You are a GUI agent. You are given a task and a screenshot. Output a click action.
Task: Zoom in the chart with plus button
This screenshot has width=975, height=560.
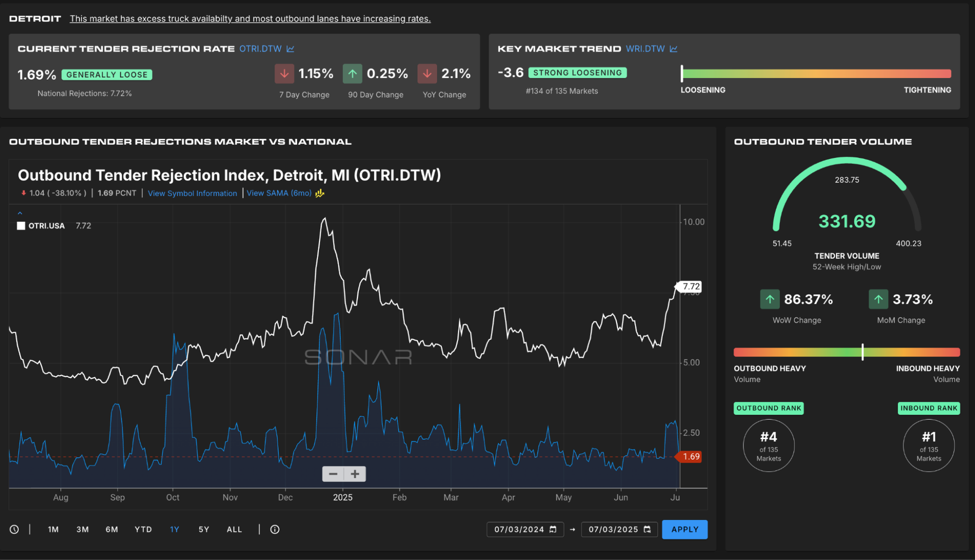[355, 474]
